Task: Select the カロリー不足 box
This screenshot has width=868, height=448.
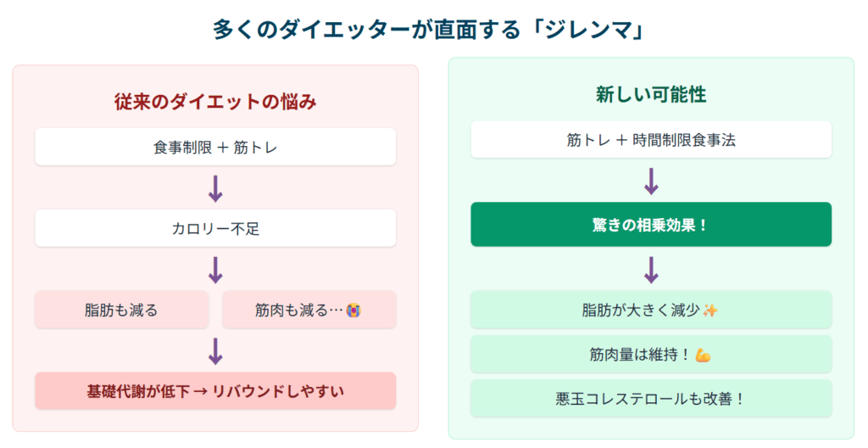Action: 215,229
